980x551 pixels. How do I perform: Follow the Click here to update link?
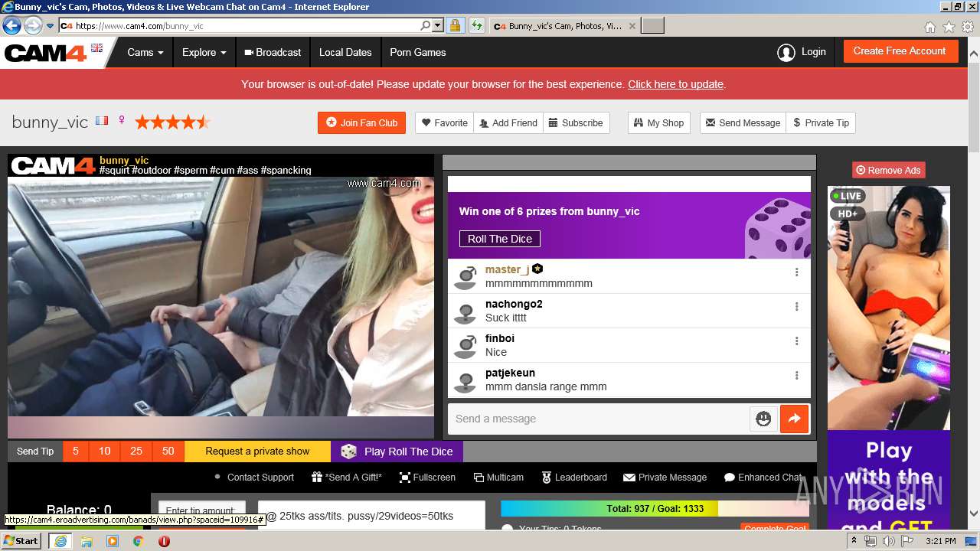coord(675,84)
